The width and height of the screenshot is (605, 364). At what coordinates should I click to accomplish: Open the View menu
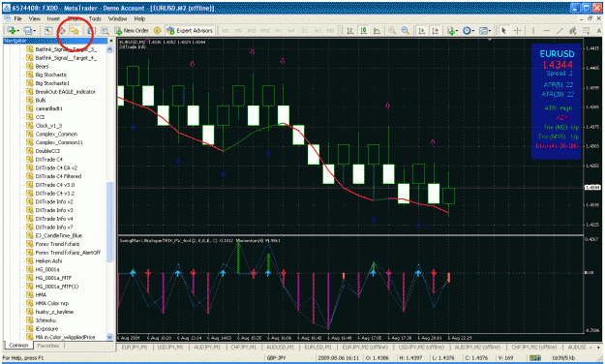tap(34, 18)
